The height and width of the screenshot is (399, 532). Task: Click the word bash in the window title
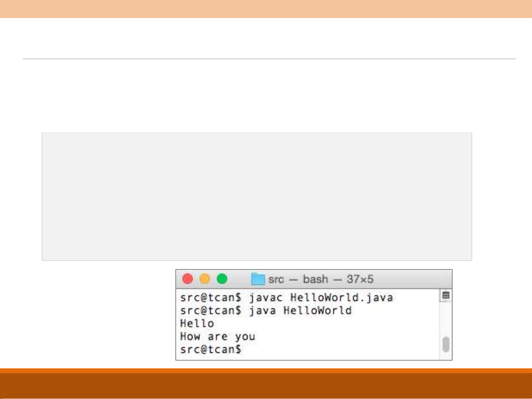click(315, 279)
